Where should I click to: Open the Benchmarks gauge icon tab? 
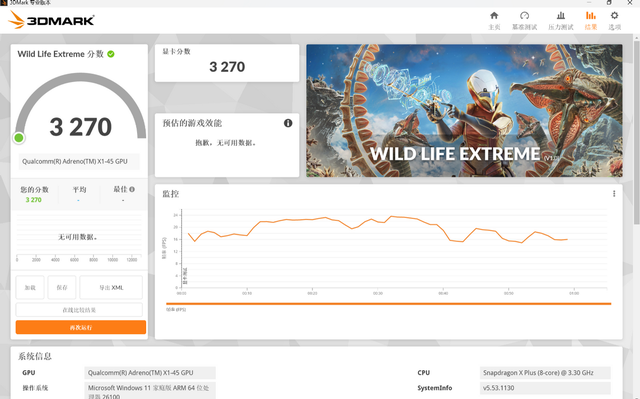click(524, 16)
